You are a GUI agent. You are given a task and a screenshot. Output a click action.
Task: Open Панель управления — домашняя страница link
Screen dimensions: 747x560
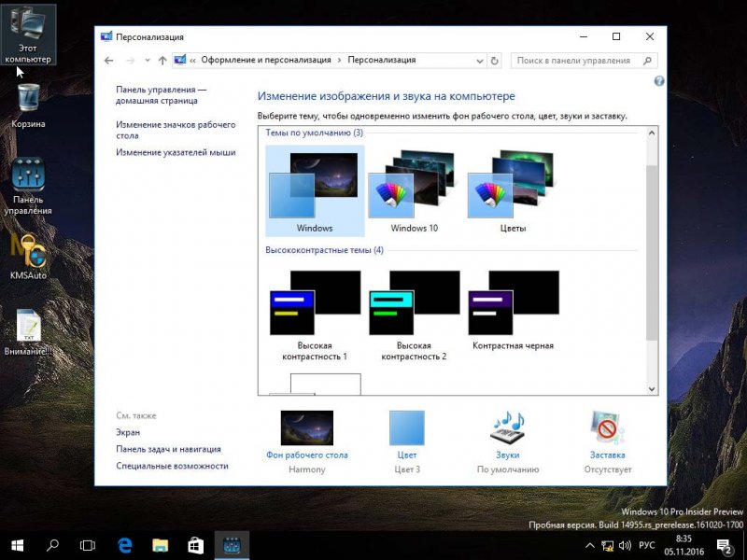click(x=161, y=95)
